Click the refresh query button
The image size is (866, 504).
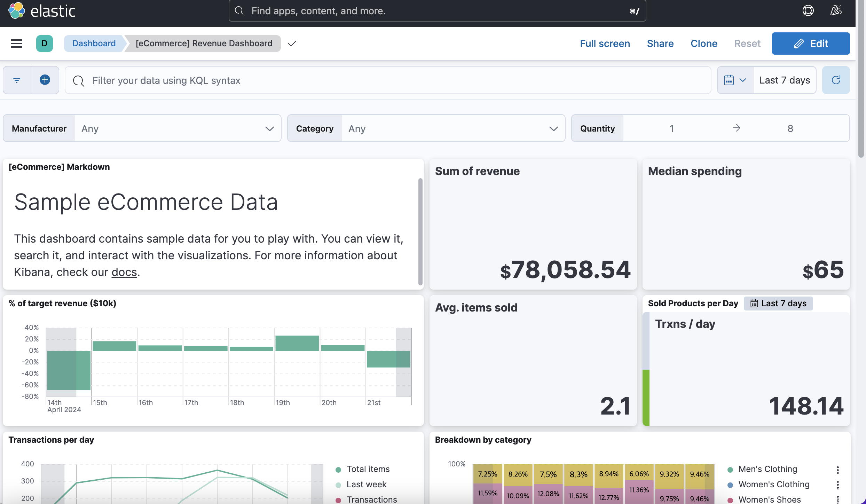pyautogui.click(x=836, y=80)
